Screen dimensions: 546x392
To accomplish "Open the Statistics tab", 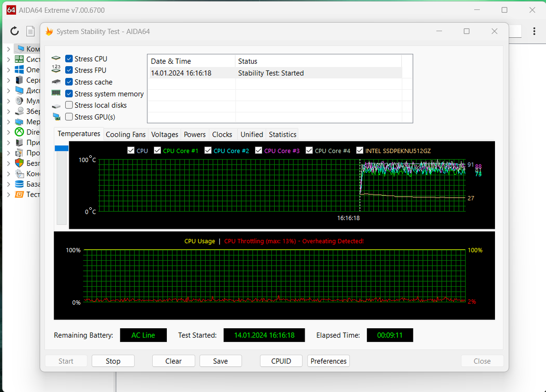I will tap(283, 134).
